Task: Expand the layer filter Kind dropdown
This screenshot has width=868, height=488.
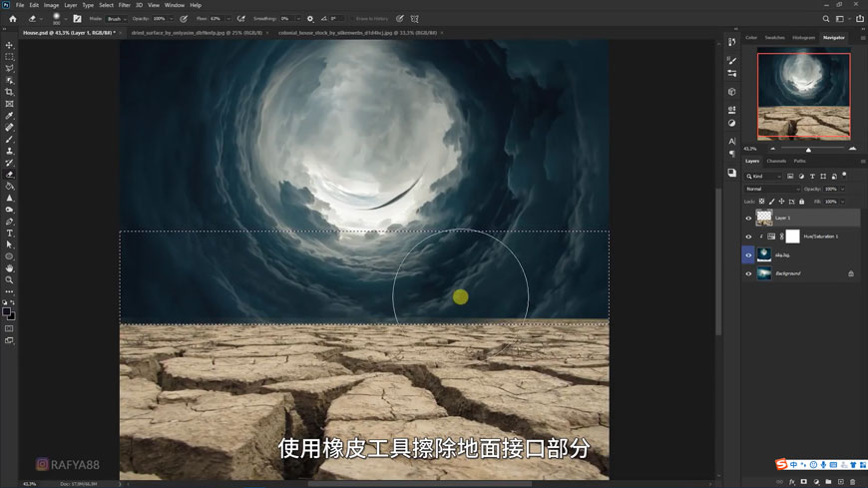Action: point(763,176)
